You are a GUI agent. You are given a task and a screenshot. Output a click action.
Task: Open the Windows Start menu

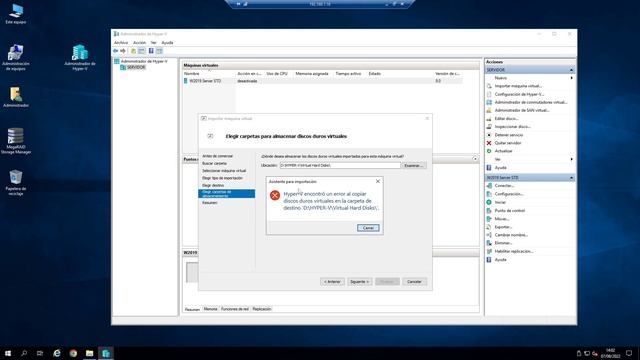8,353
